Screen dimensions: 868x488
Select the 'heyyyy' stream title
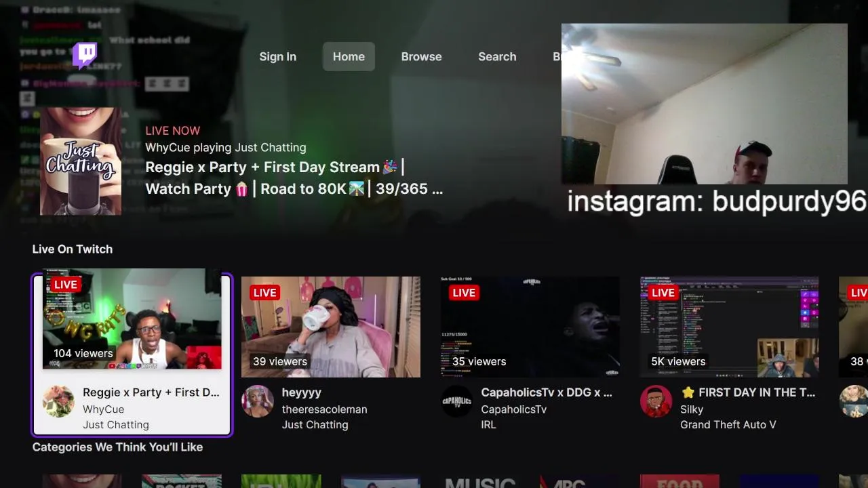click(302, 392)
